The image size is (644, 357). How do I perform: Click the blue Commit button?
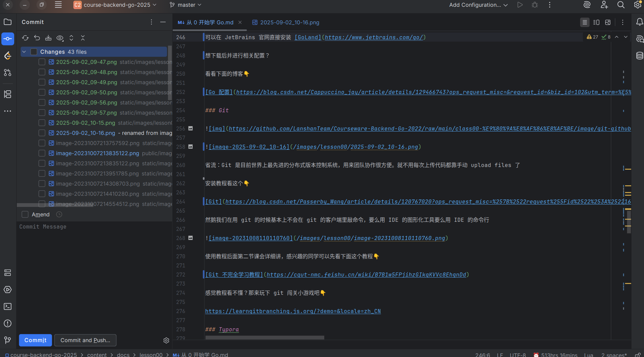click(x=35, y=340)
